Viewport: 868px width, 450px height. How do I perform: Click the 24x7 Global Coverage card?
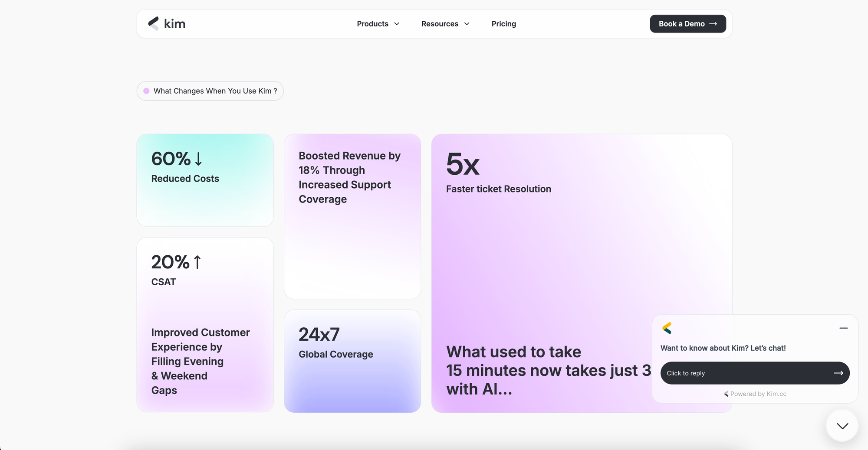point(352,361)
